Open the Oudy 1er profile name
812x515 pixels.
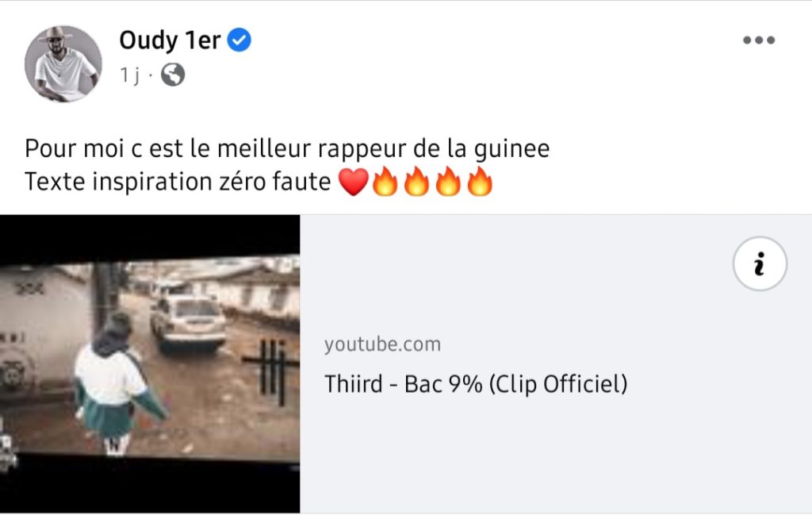pos(170,40)
